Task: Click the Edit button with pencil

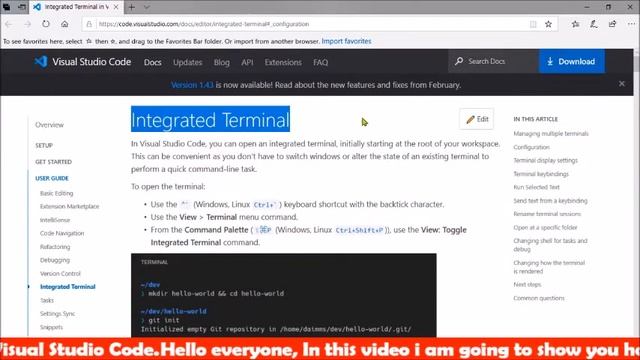Action: pyautogui.click(x=477, y=119)
